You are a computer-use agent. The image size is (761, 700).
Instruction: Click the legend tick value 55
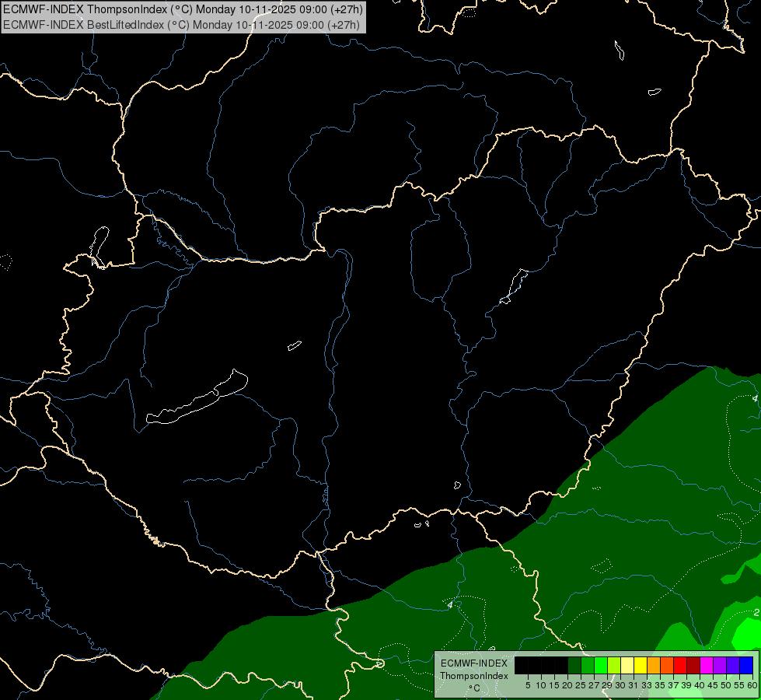[739, 685]
